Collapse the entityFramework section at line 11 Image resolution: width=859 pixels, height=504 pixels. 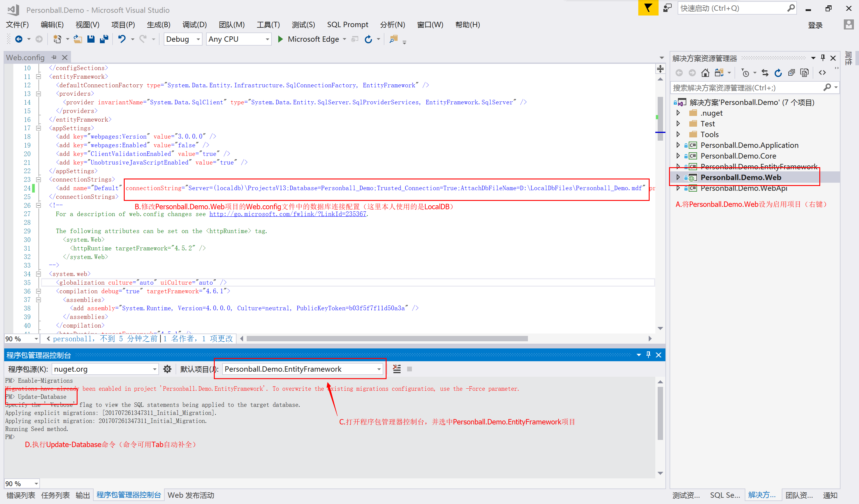38,77
